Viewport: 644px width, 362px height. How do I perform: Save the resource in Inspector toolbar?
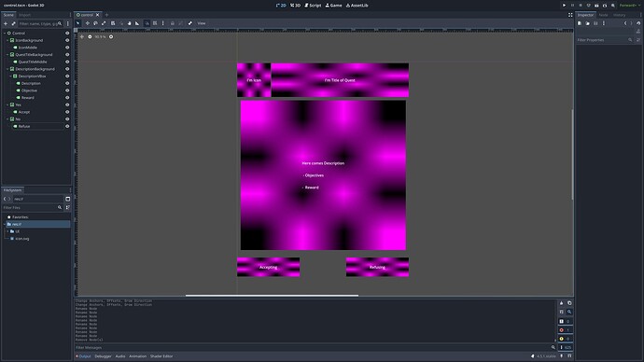(x=595, y=23)
